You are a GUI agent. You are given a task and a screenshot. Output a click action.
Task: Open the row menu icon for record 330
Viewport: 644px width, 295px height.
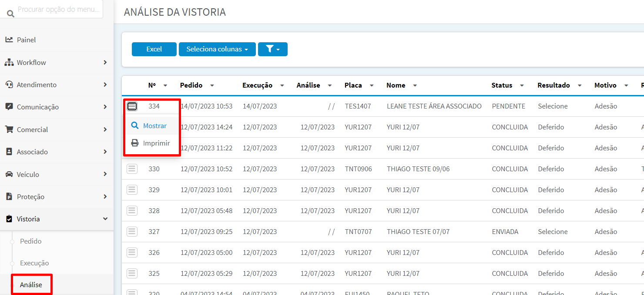tap(132, 169)
